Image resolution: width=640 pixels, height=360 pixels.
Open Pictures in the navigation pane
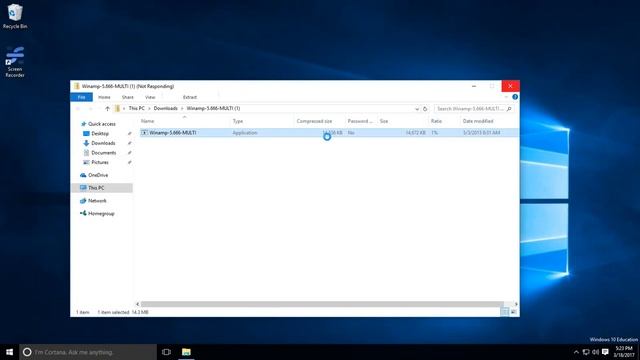tap(100, 162)
